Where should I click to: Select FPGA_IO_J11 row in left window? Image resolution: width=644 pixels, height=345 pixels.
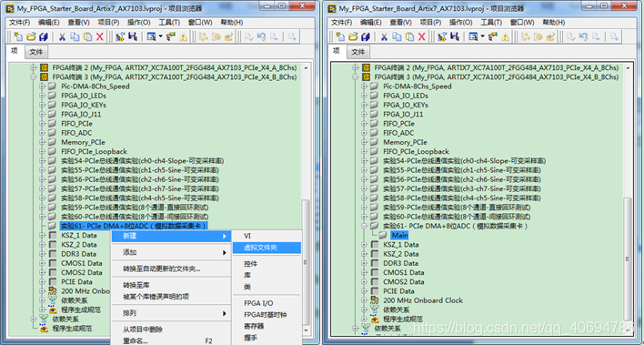click(81, 114)
